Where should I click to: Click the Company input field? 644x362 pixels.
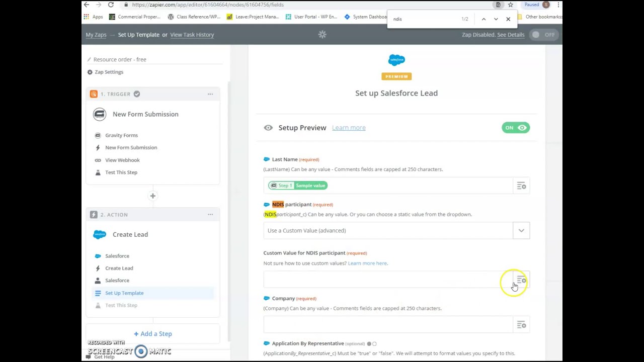(x=387, y=325)
